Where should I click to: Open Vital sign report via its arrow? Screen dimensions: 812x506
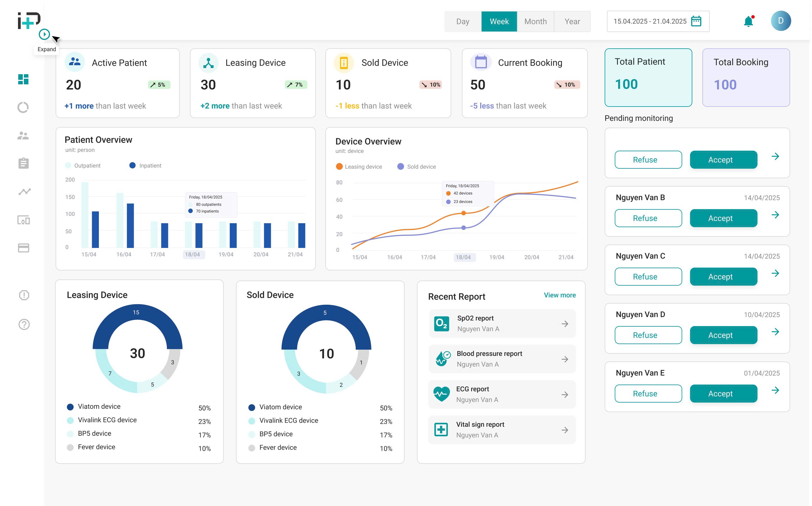click(x=564, y=430)
